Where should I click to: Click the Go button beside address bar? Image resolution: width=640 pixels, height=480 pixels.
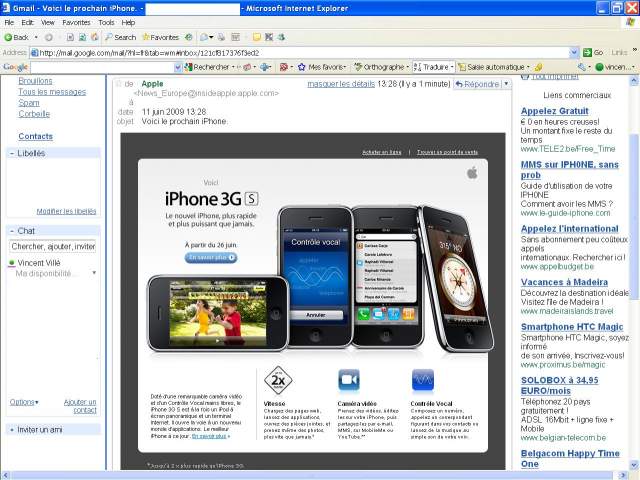pos(594,52)
